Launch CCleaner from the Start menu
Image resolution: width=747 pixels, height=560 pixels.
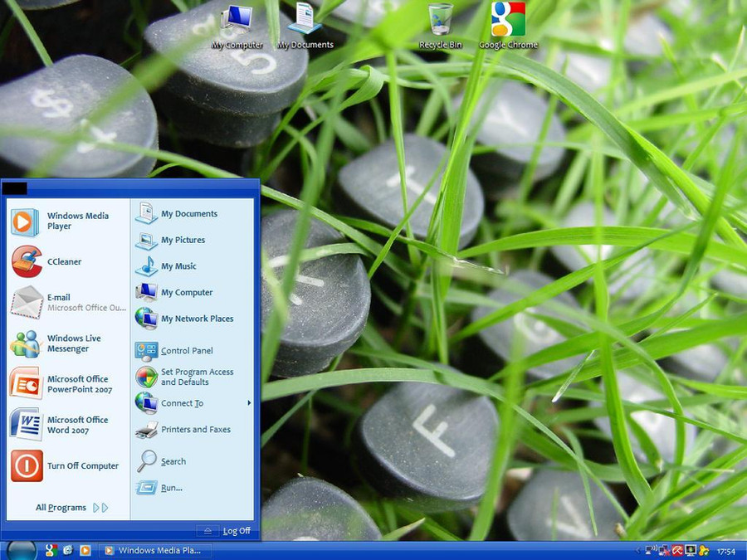point(68,261)
